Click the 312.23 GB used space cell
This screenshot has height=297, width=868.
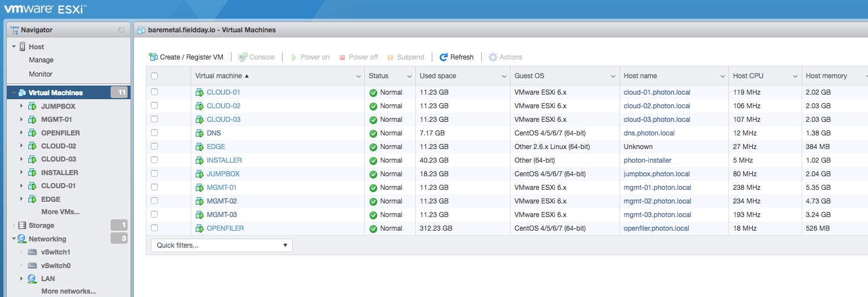click(436, 228)
